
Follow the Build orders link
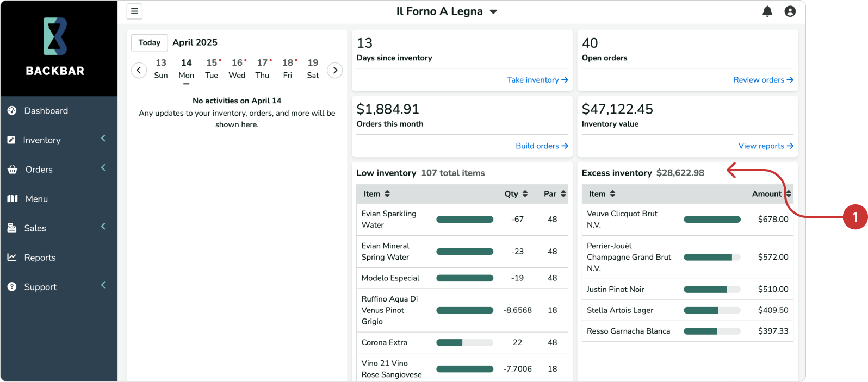(x=542, y=146)
